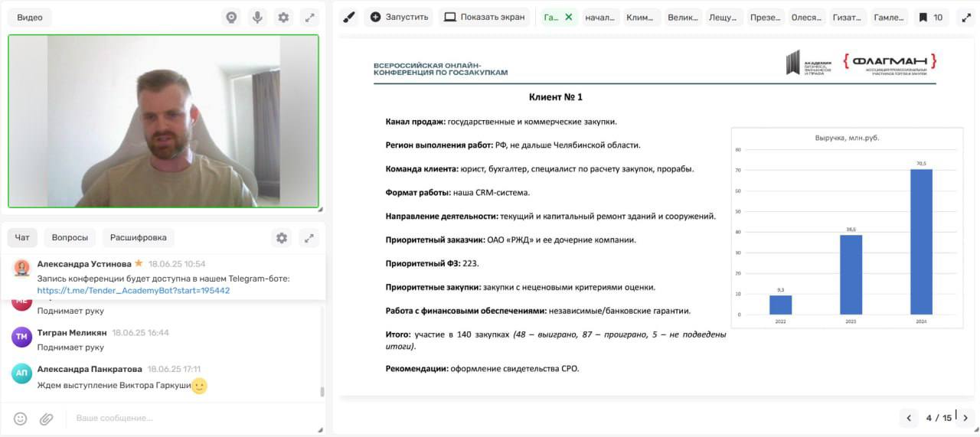Go to the next slide
Viewport: 980px width, 437px height.
[965, 418]
